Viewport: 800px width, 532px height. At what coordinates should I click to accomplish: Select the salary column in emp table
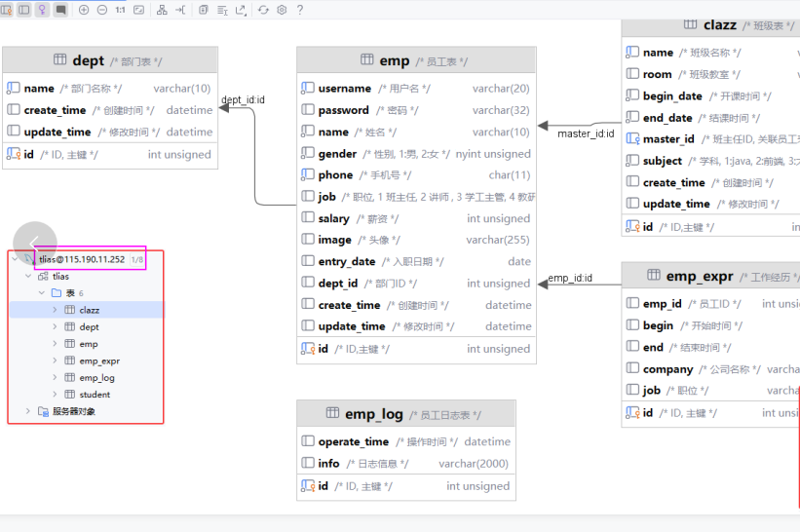[x=333, y=219]
